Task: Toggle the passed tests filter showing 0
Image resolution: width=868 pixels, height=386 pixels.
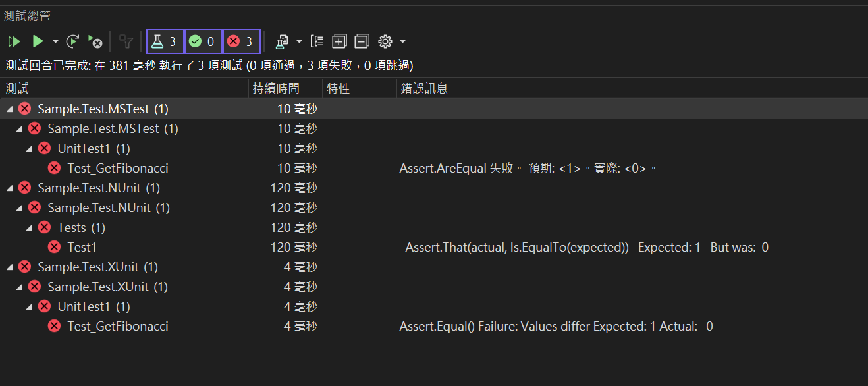Action: point(203,41)
